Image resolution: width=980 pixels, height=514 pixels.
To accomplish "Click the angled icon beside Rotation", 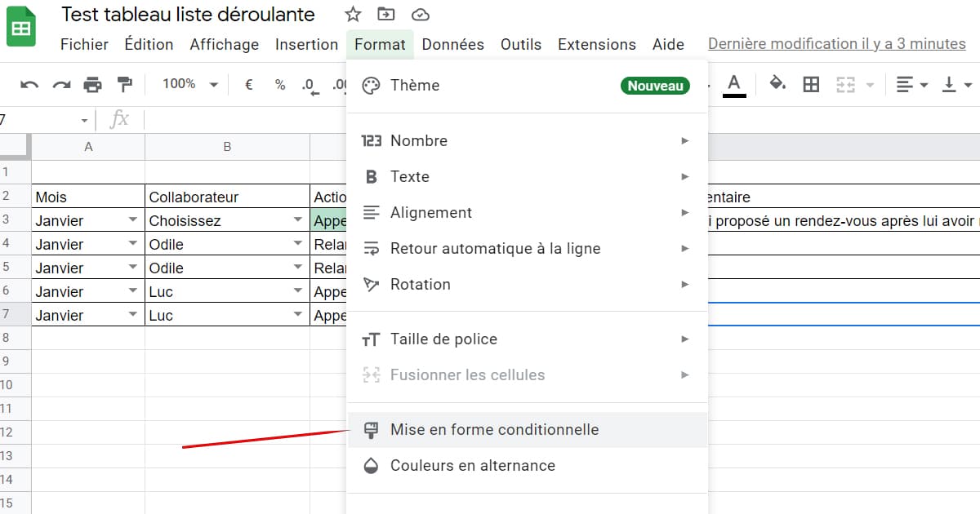I will (371, 285).
